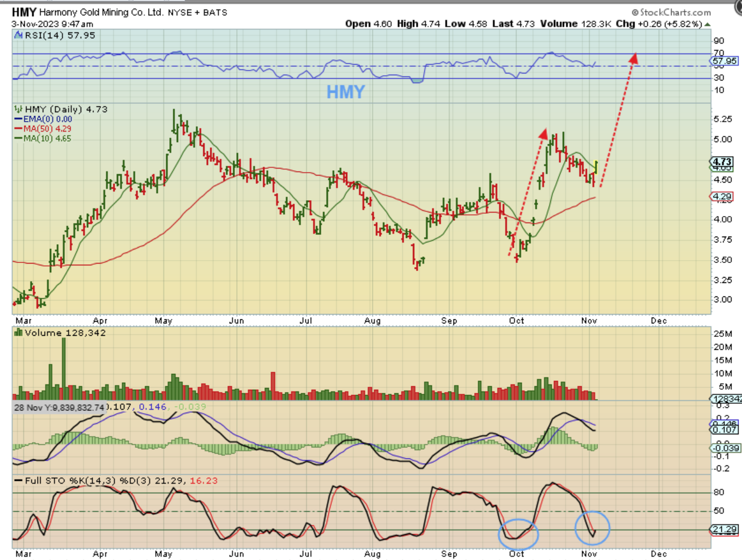Click the MA(50) 4.29 legend entry
This screenshot has width=742, height=560.
pyautogui.click(x=47, y=129)
